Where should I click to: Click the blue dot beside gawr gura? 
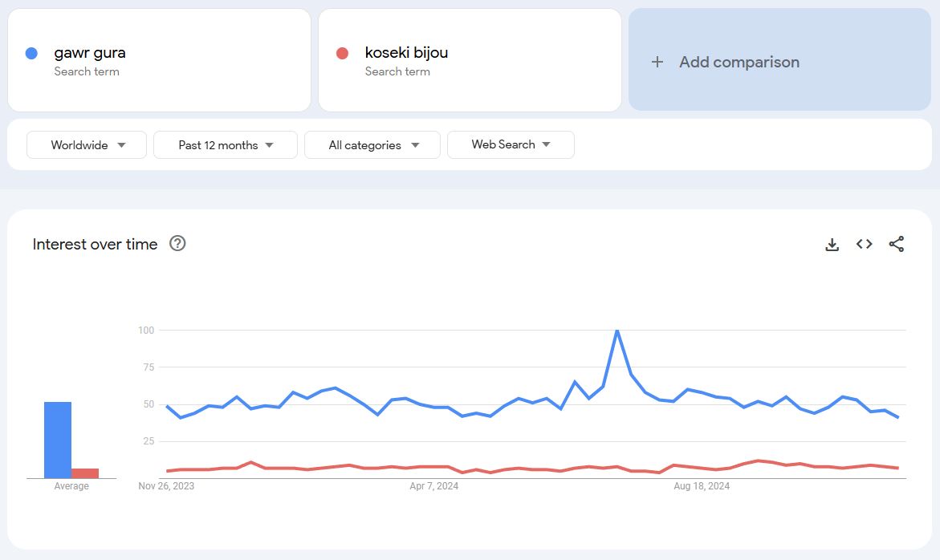pos(32,54)
